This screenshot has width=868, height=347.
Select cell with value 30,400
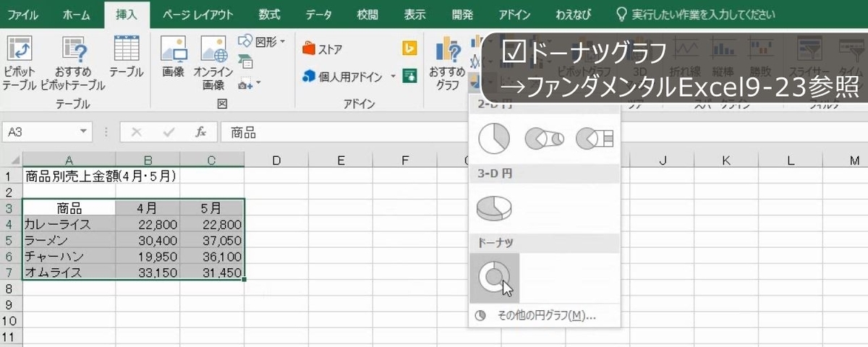148,240
